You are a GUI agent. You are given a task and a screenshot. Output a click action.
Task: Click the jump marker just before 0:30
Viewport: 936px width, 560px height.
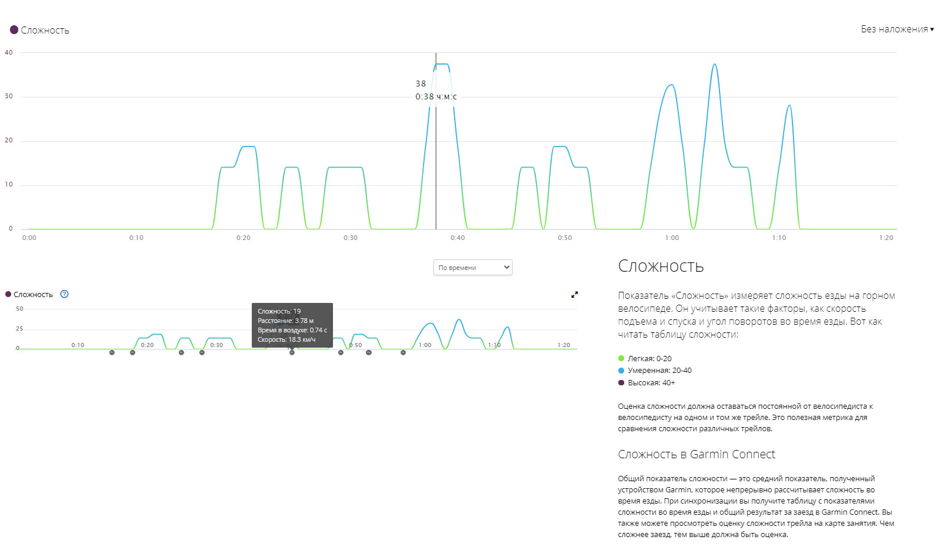[x=202, y=353]
